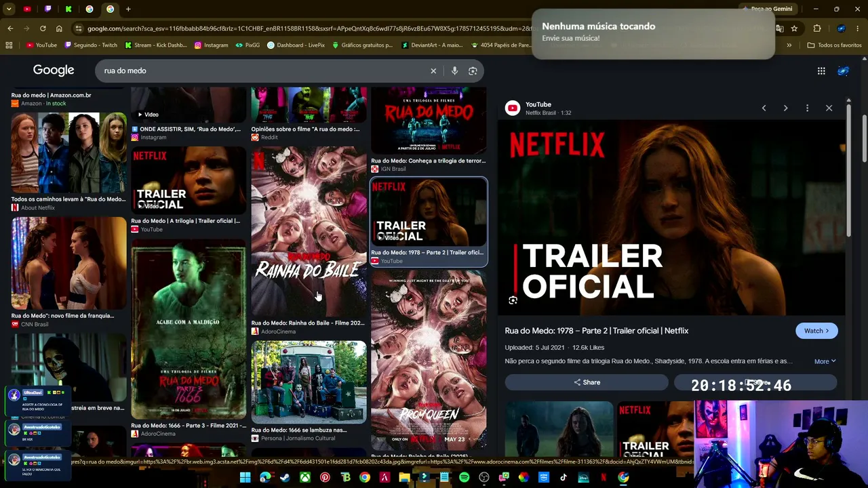The height and width of the screenshot is (488, 868).
Task: Share the trailer with the Share button
Action: [x=587, y=382]
